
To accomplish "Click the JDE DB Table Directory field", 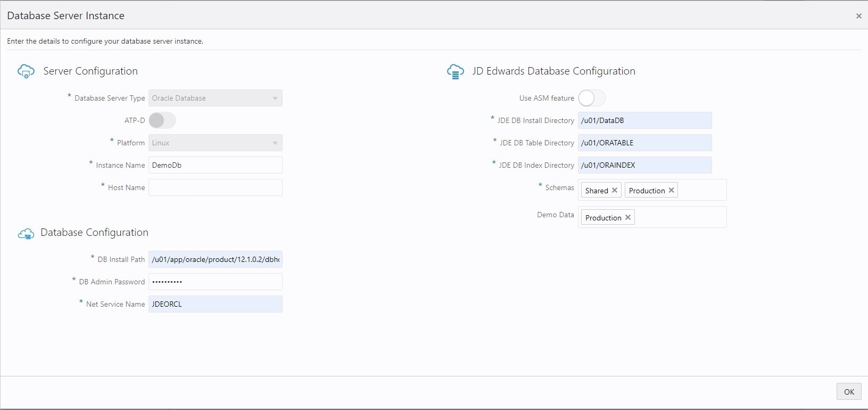I will coord(645,143).
